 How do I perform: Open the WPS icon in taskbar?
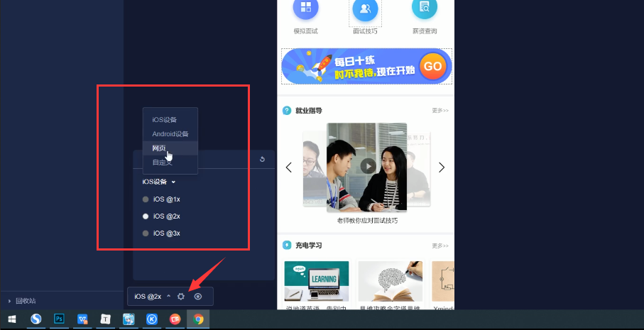(82, 319)
